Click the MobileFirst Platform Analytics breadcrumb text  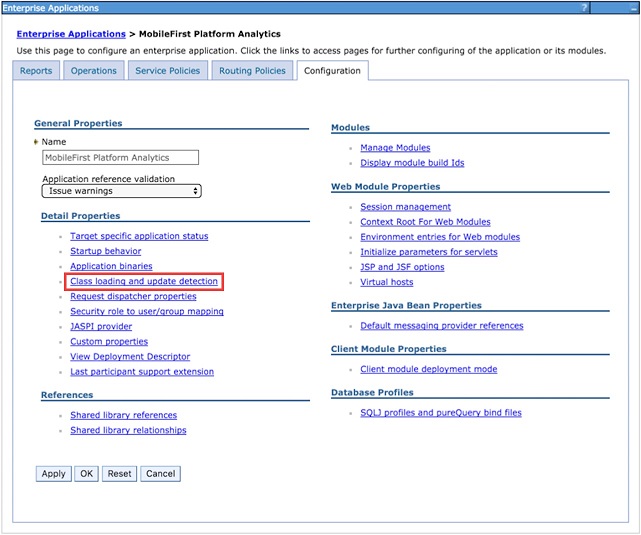pyautogui.click(x=210, y=34)
